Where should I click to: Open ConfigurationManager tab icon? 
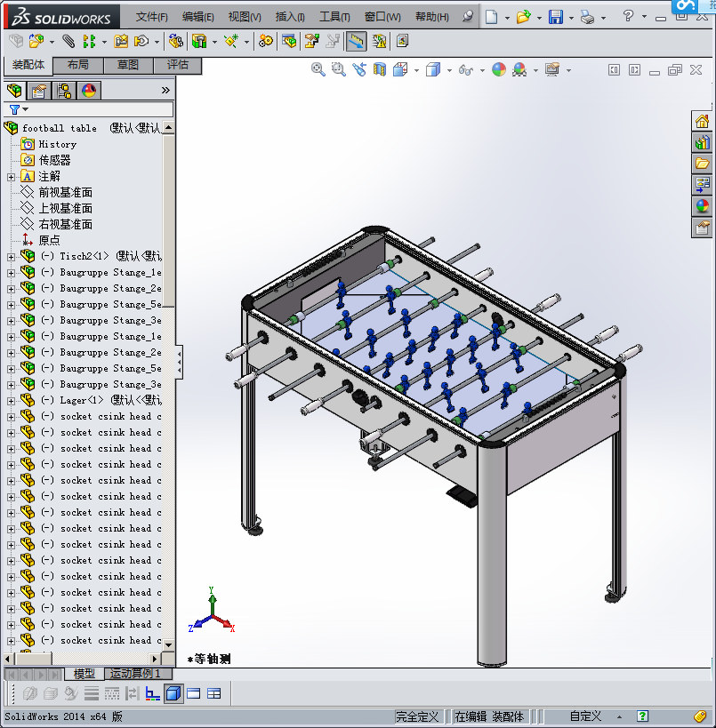coord(64,90)
